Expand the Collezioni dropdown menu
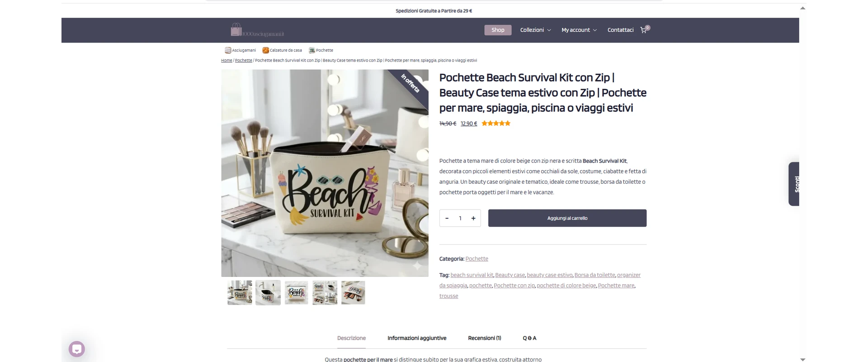 click(x=535, y=30)
